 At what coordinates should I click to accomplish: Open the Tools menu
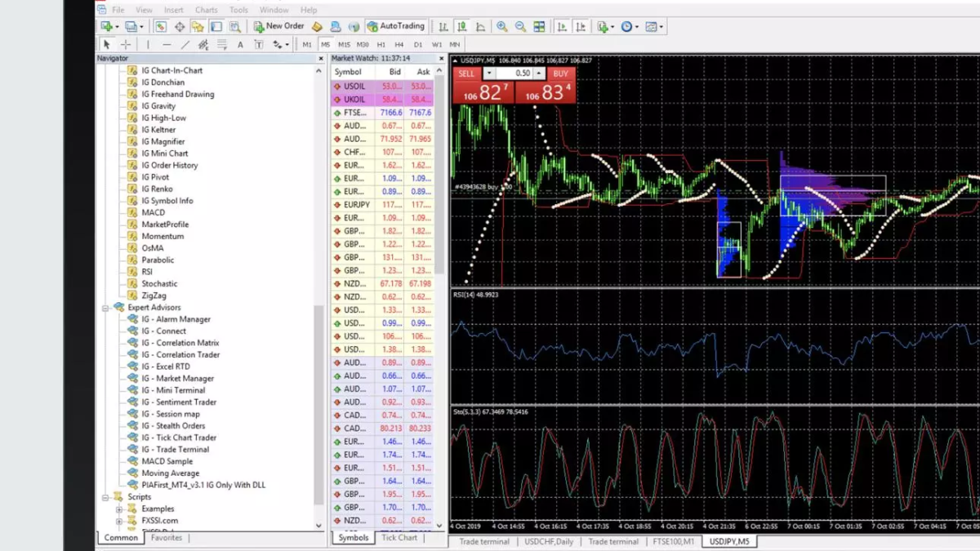pos(238,10)
